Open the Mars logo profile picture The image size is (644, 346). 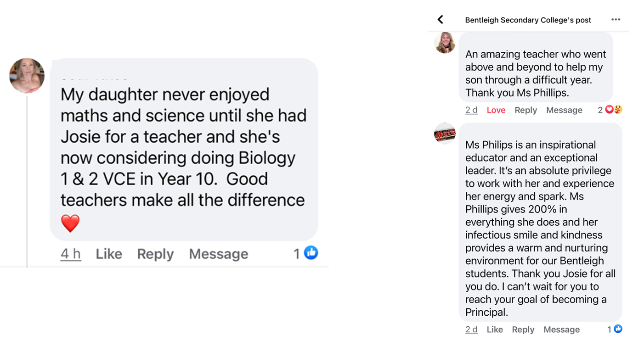pos(445,134)
